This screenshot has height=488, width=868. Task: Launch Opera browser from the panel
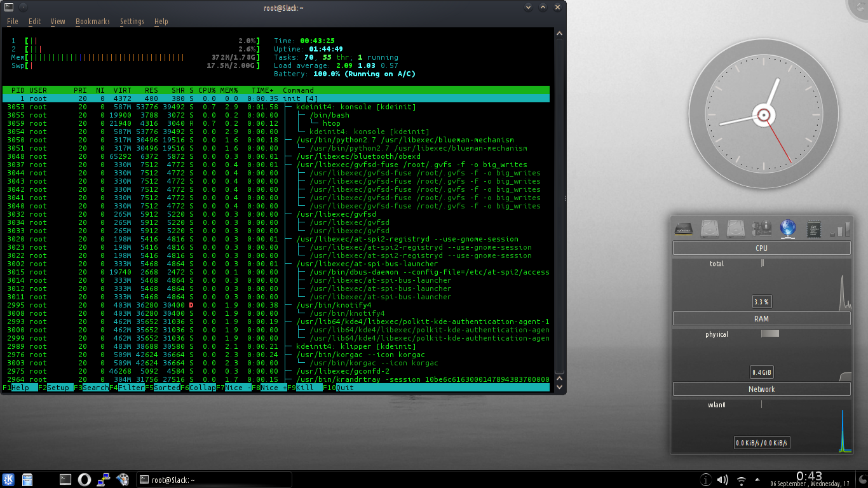pos(84,480)
